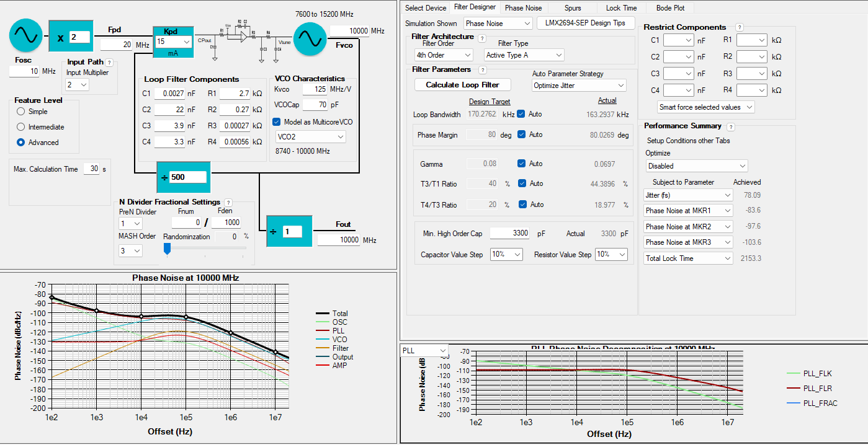The image size is (868, 445).
Task: Toggle Model as MulticoreVCO checkbox
Action: pyautogui.click(x=277, y=121)
